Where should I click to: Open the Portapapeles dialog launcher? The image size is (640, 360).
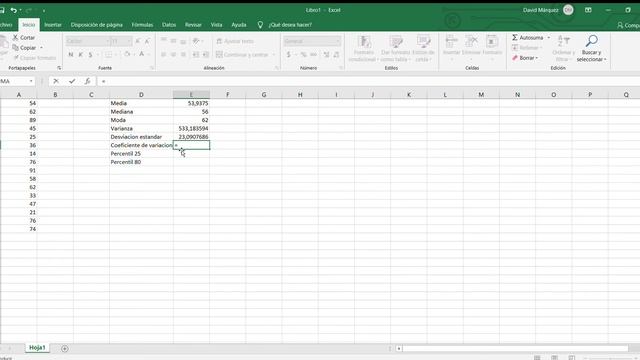(59, 68)
